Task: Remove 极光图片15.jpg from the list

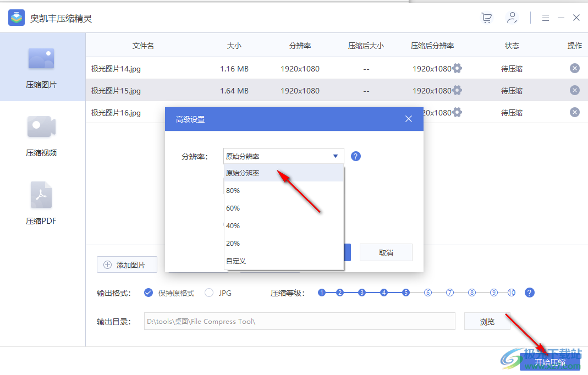Action: click(574, 90)
